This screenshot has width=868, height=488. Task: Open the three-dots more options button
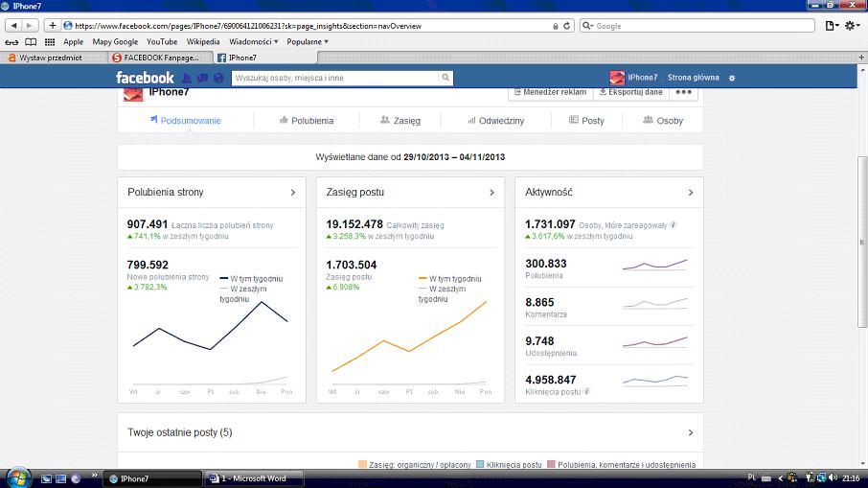click(x=684, y=92)
